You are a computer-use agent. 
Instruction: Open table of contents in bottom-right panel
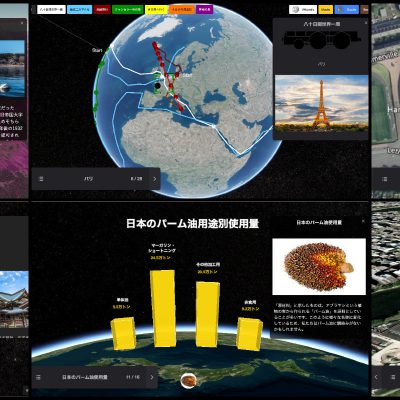(x=393, y=377)
